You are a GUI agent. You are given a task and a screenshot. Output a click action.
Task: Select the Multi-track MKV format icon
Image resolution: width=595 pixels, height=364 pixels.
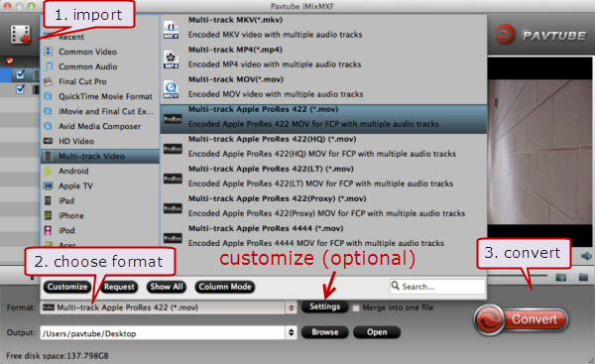pyautogui.click(x=172, y=30)
